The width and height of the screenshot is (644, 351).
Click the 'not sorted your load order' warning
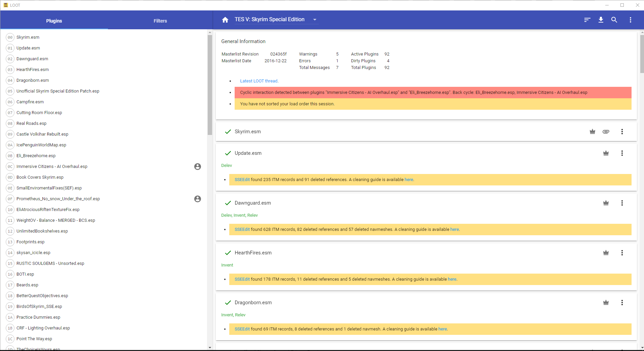[x=433, y=104]
